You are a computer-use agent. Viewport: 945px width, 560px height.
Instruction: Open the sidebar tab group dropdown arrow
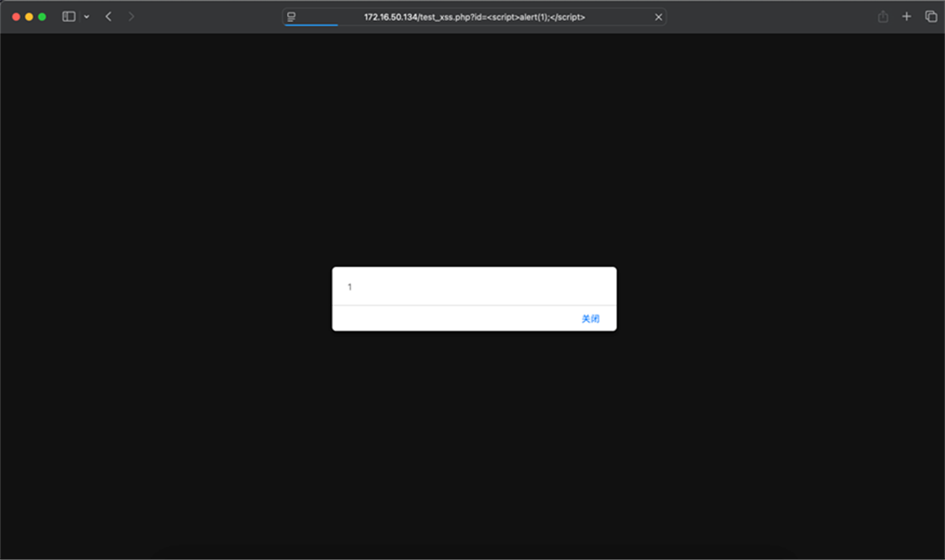(x=87, y=17)
